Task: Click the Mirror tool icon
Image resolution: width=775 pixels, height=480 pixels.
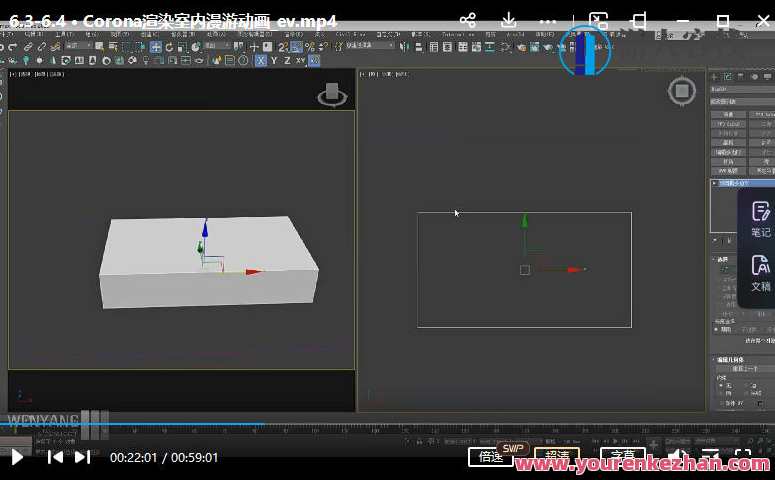Action: pos(405,47)
